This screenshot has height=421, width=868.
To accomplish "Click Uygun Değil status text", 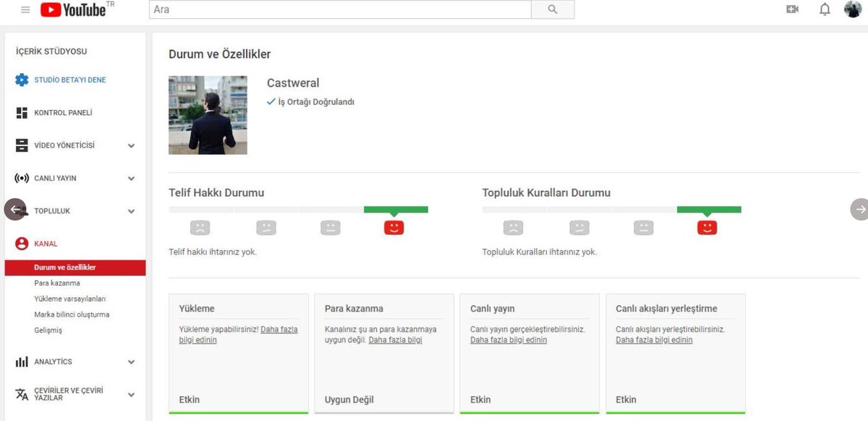I will [x=349, y=399].
